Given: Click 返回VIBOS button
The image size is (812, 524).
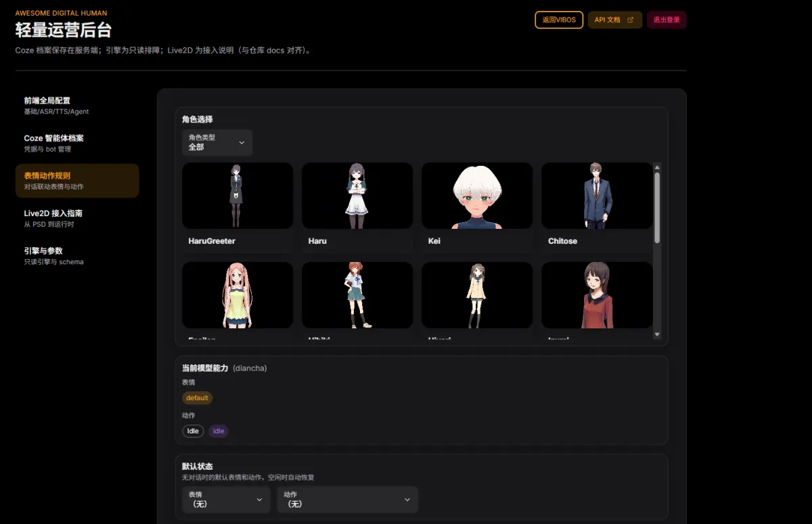Looking at the screenshot, I should pyautogui.click(x=559, y=20).
